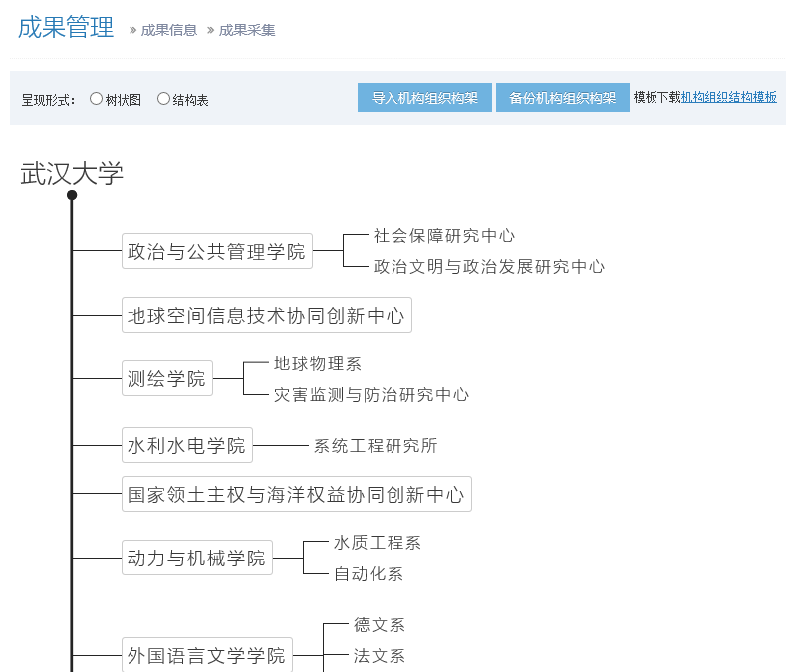Select 国家领土主权与海洋权益协同创新中心 node
This screenshot has height=672, width=786.
[x=297, y=494]
